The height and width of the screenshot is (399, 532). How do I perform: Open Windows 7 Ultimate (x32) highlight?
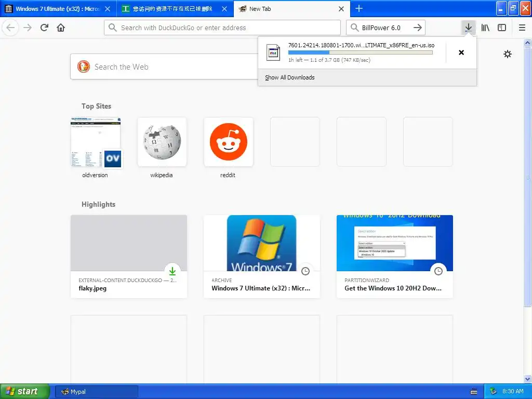click(x=262, y=257)
